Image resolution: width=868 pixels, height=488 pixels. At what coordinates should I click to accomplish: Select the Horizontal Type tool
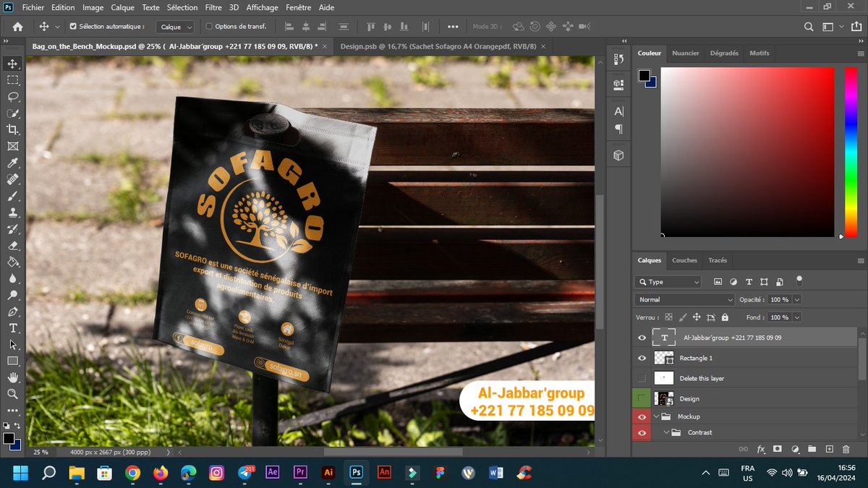point(13,328)
